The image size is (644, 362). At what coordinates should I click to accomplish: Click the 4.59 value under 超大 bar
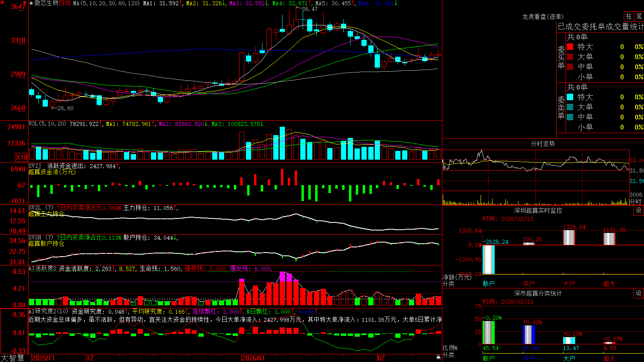610,348
